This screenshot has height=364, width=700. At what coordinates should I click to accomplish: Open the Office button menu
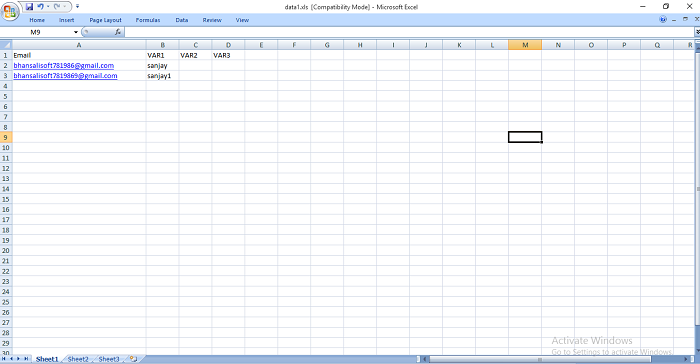coord(10,11)
